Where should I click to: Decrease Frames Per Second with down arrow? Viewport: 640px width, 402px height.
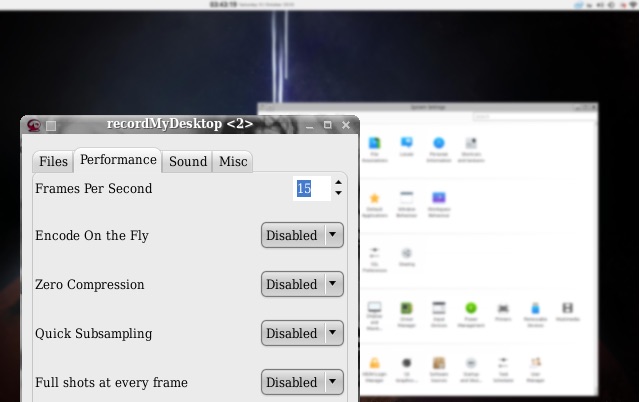point(338,193)
